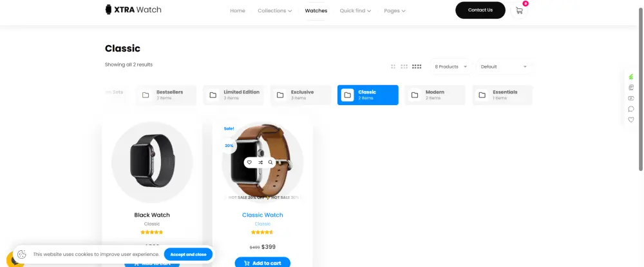
Task: Expand the Collections menu
Action: 275,11
